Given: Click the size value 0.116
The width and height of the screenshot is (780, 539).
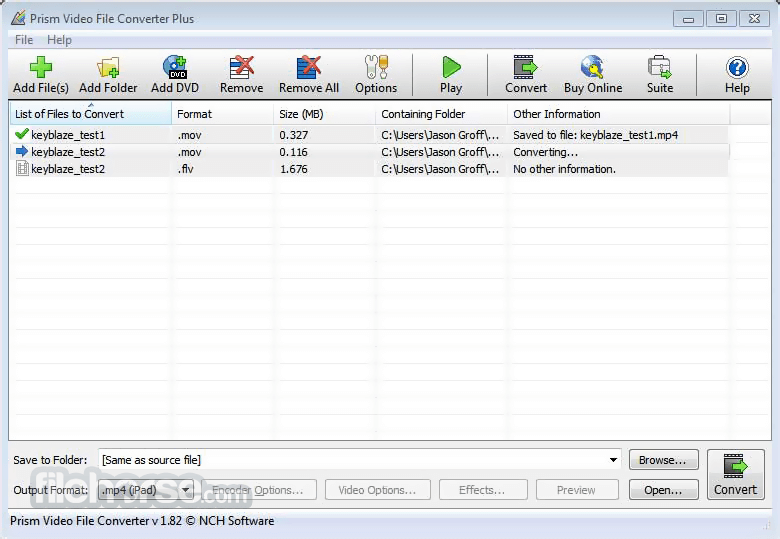Looking at the screenshot, I should click(293, 152).
